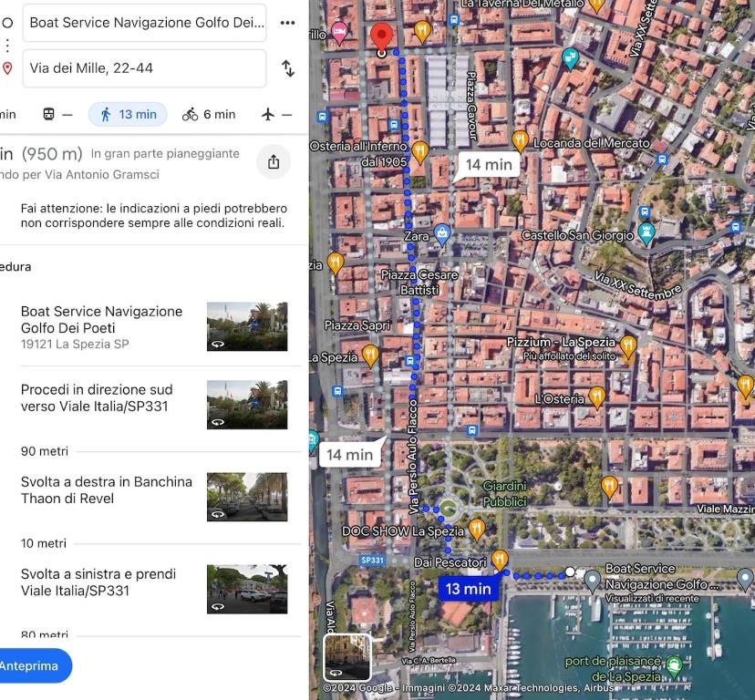The height and width of the screenshot is (700, 755).
Task: Click the Castello San Giorgio museum marker
Action: [646, 233]
